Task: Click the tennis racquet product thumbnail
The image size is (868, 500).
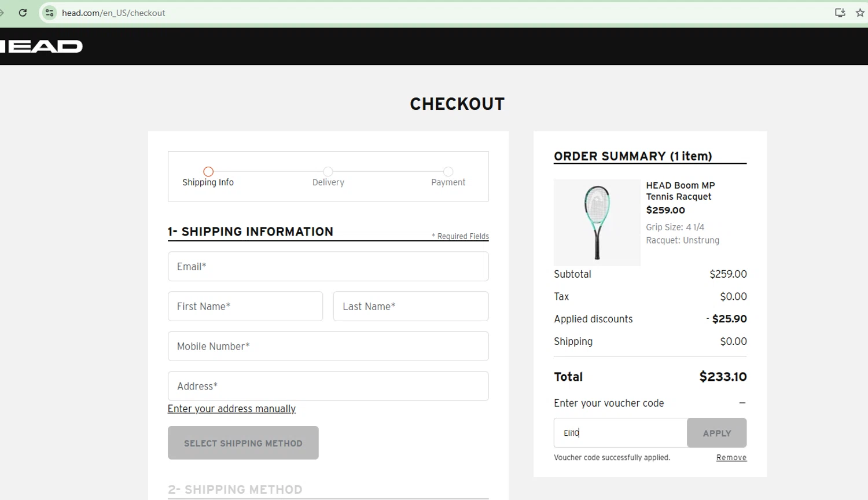Action: [597, 223]
